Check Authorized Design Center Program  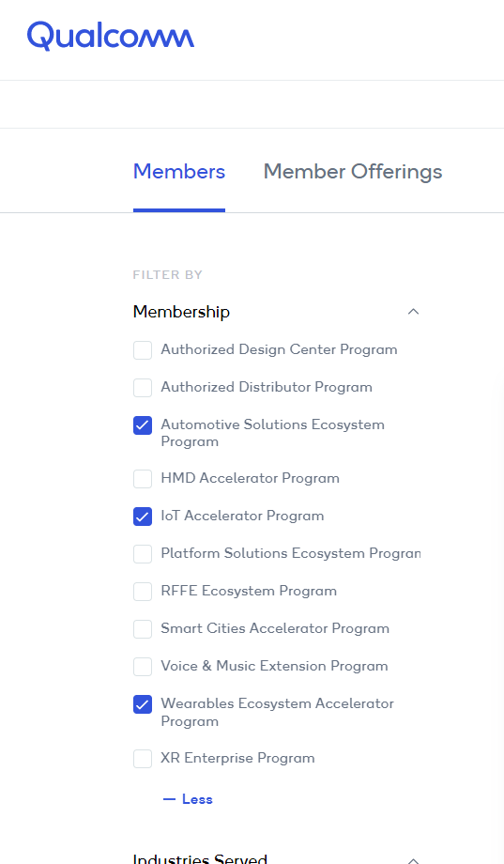[x=143, y=350]
